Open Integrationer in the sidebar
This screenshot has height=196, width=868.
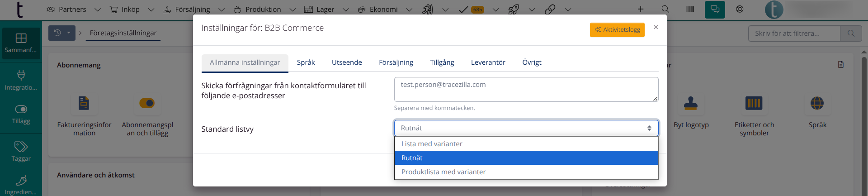[21, 80]
